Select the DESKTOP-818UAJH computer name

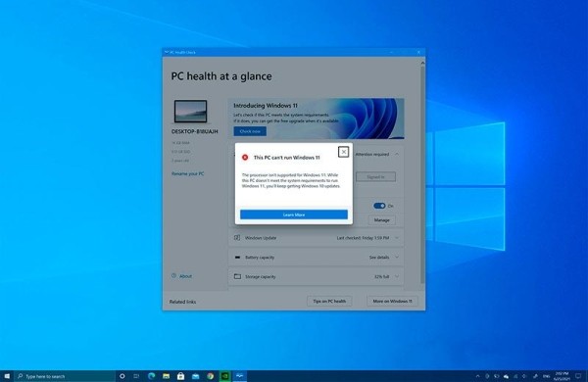[194, 131]
